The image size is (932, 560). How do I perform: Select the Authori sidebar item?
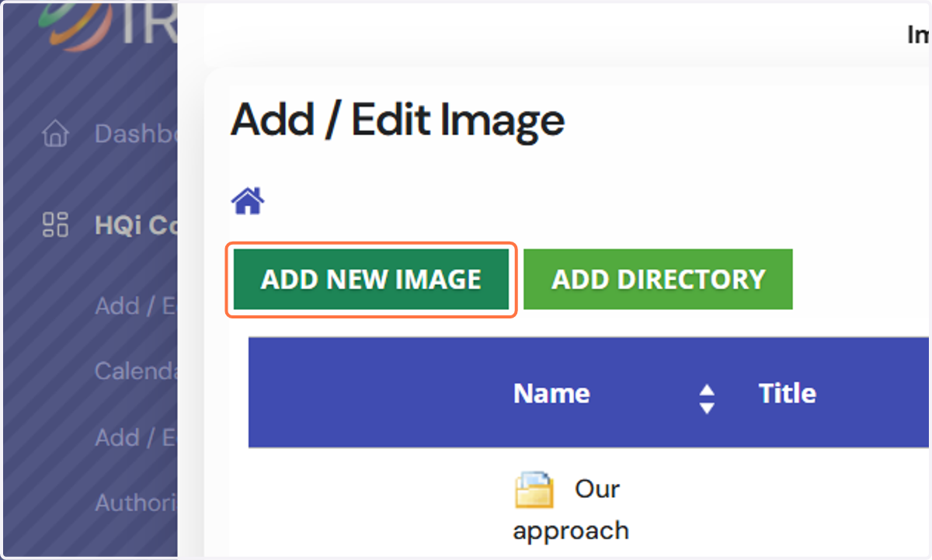[136, 503]
